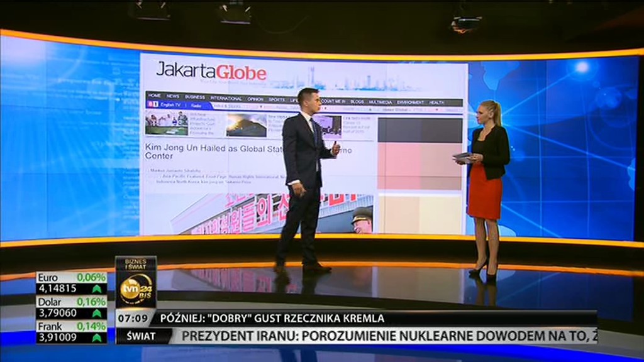Open the ENVIRONMENT section
The image size is (644, 362).
tap(410, 102)
